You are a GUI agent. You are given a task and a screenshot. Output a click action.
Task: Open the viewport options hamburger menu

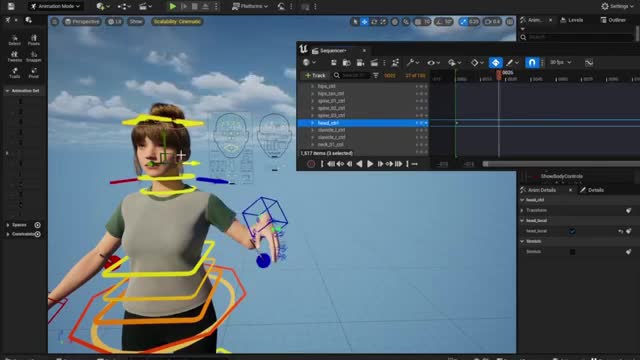point(55,22)
